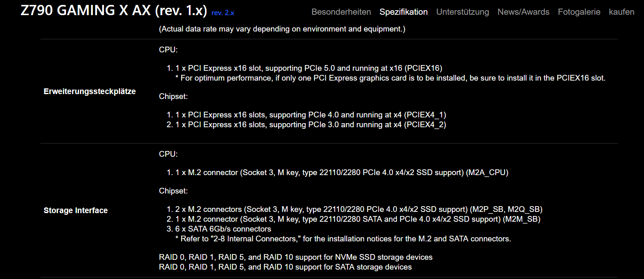Open the Besonderheiten tab
Screen dimensions: 644x279
(x=341, y=12)
